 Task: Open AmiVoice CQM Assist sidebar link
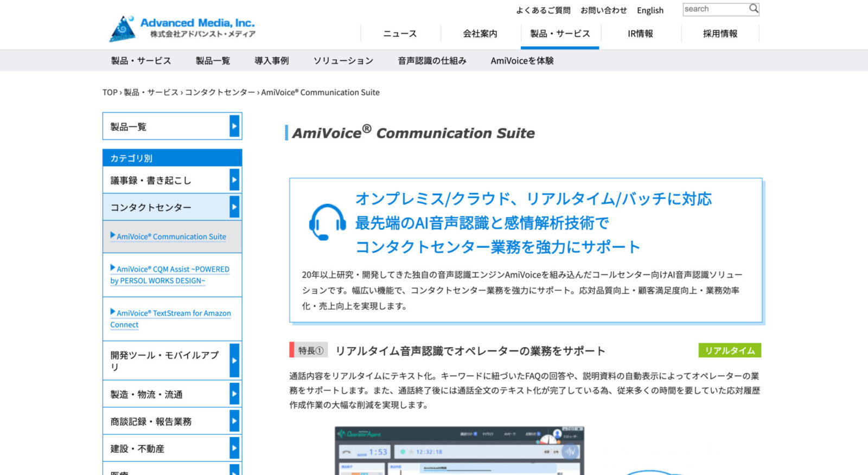click(170, 275)
